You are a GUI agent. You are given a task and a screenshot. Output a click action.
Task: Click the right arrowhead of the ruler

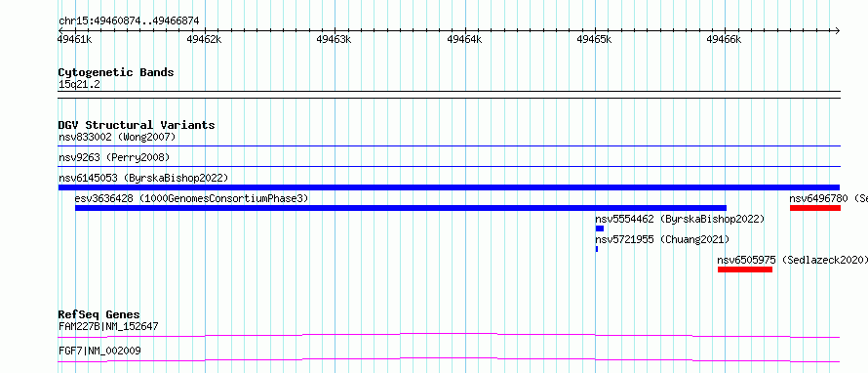[837, 30]
